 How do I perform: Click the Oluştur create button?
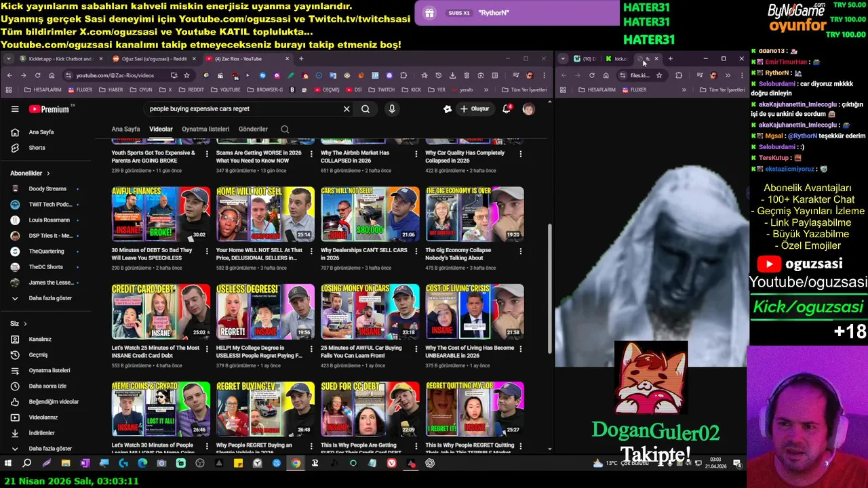[474, 108]
